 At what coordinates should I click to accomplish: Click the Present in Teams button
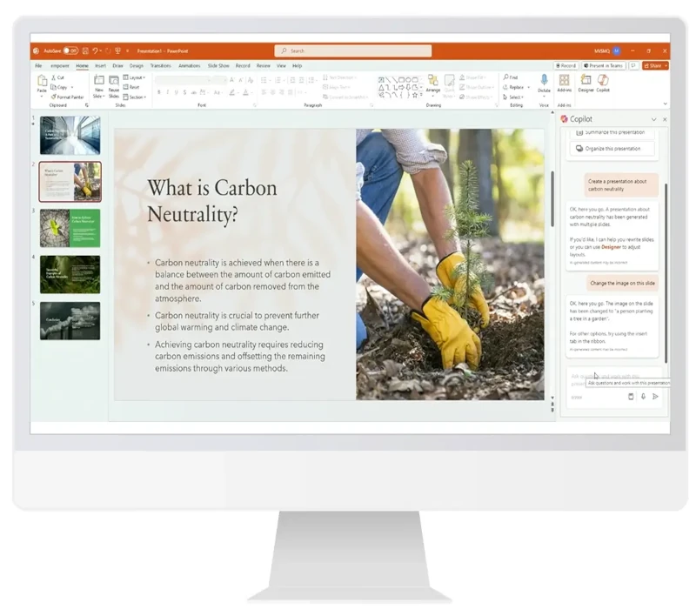[604, 66]
